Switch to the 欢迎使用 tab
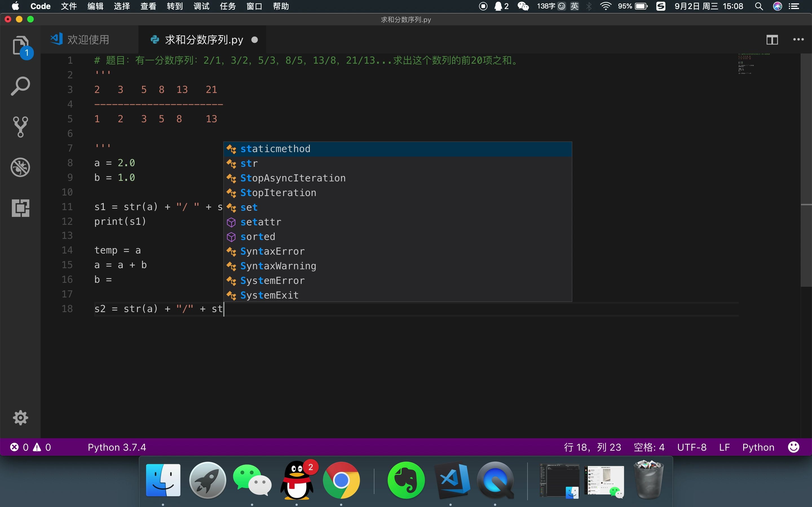 pyautogui.click(x=88, y=39)
